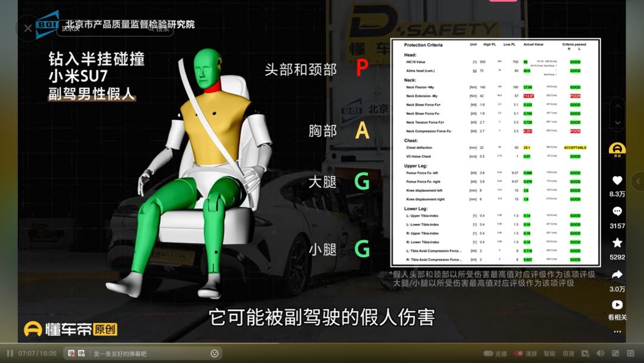Viewport: 644px width, 363px height.
Task: Open related videos (看相关) icon
Action: coord(617,306)
